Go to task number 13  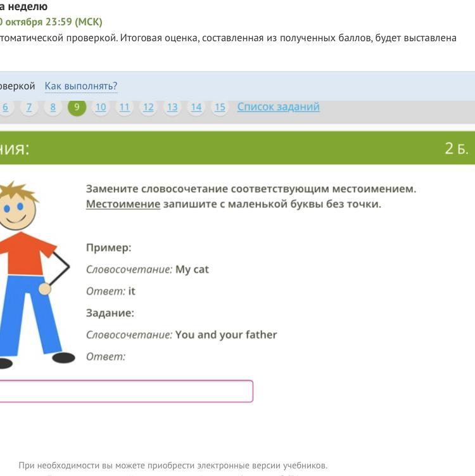tap(172, 107)
